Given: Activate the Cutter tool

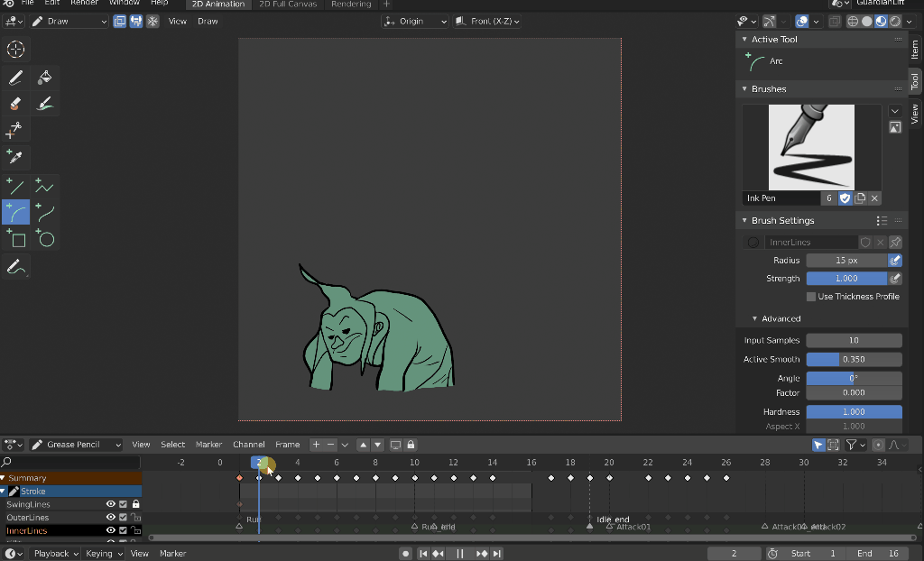Looking at the screenshot, I should pos(14,129).
